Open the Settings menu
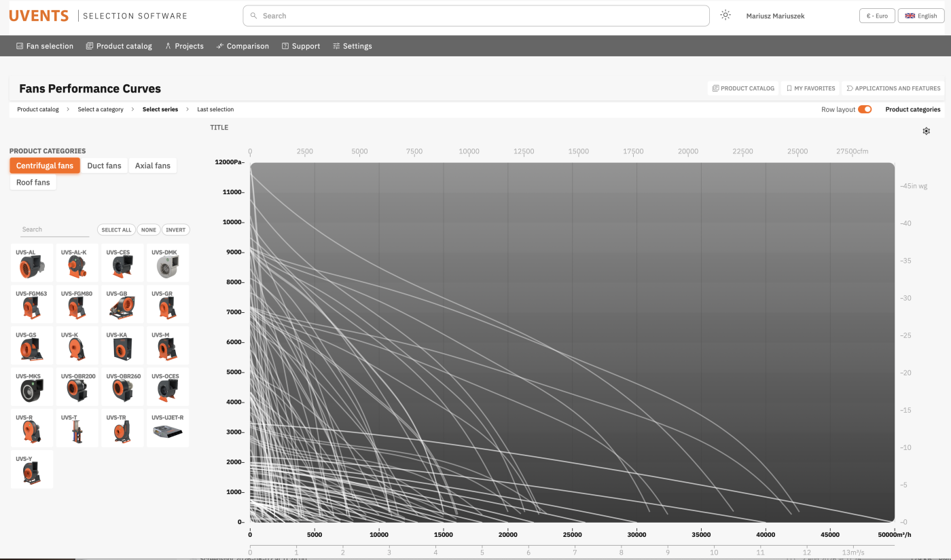The width and height of the screenshot is (951, 560). pyautogui.click(x=353, y=46)
